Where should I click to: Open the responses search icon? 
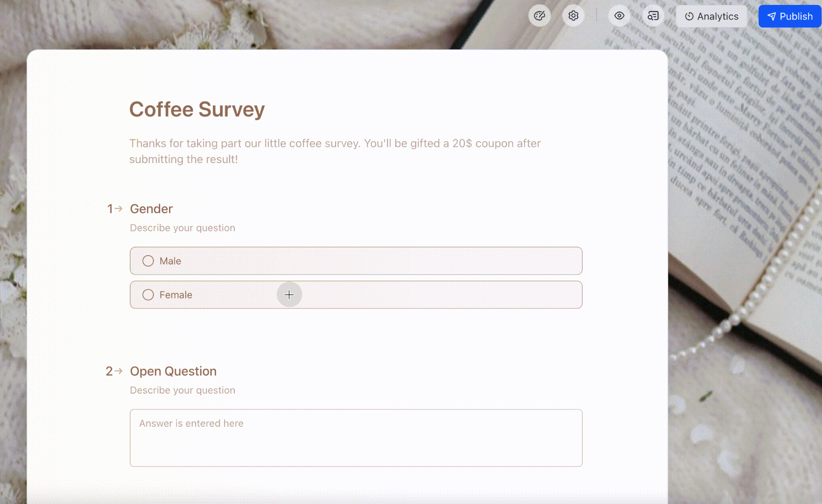pos(653,16)
